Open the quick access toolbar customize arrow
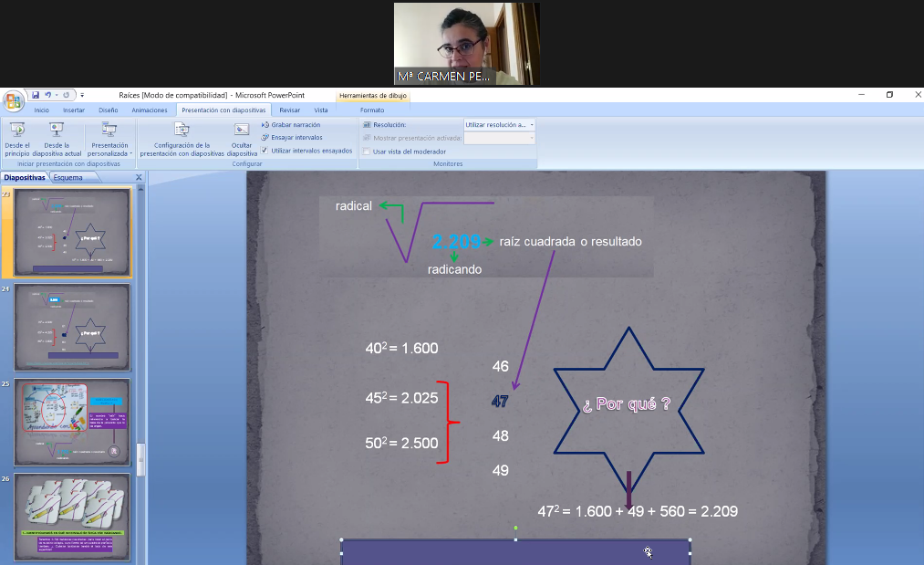 82,95
